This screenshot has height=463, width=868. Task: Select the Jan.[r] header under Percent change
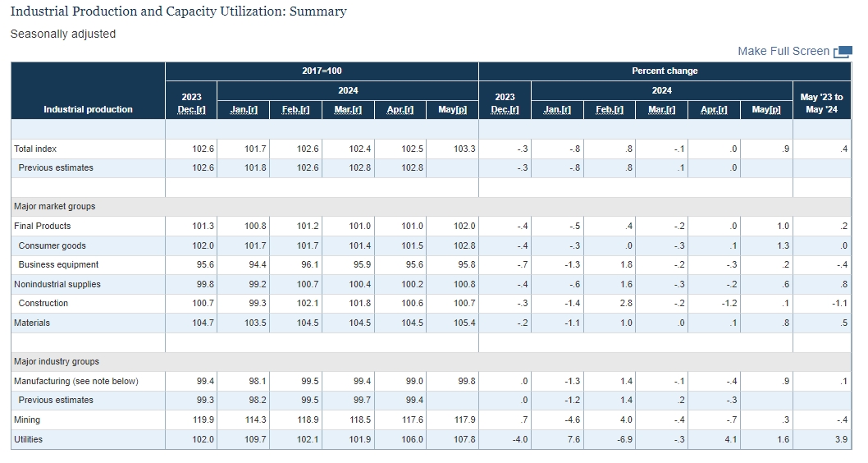click(557, 110)
